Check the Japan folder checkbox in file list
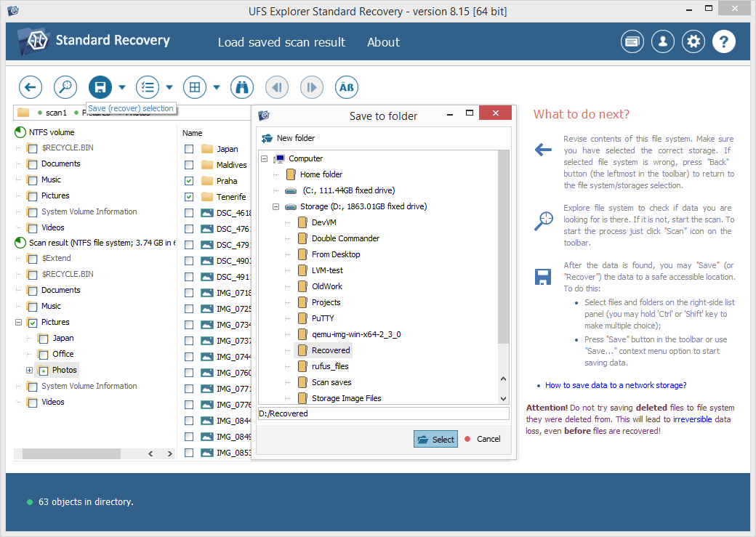The image size is (756, 537). tap(189, 149)
